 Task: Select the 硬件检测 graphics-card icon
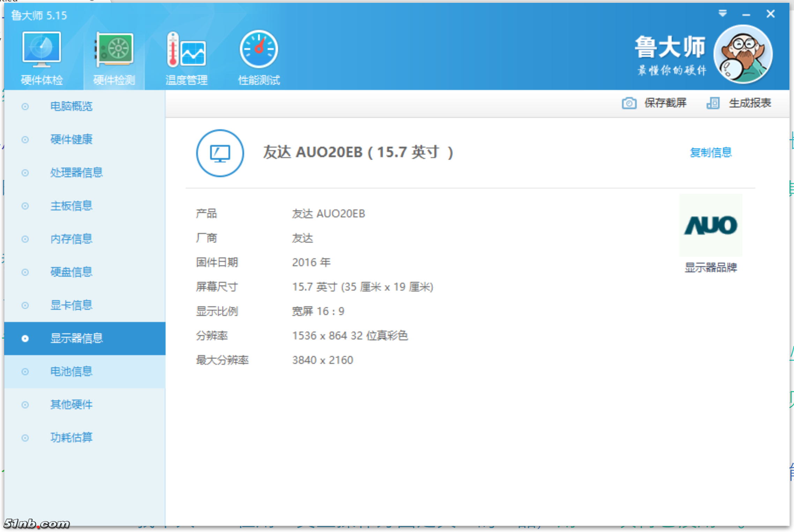click(114, 51)
